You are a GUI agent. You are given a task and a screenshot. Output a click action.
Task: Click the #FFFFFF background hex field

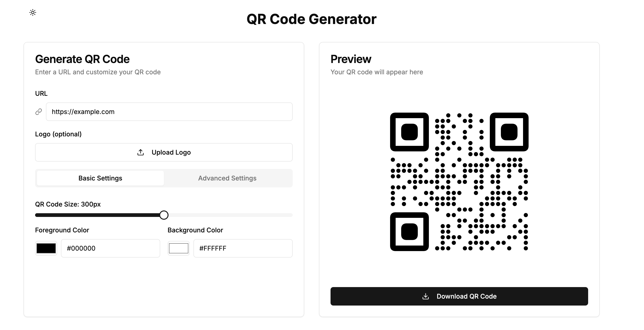[243, 248]
